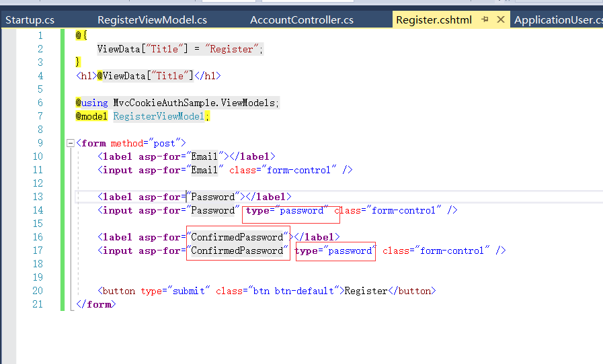The image size is (603, 364).
Task: Switch to the AccountController.cs tab
Action: (302, 20)
